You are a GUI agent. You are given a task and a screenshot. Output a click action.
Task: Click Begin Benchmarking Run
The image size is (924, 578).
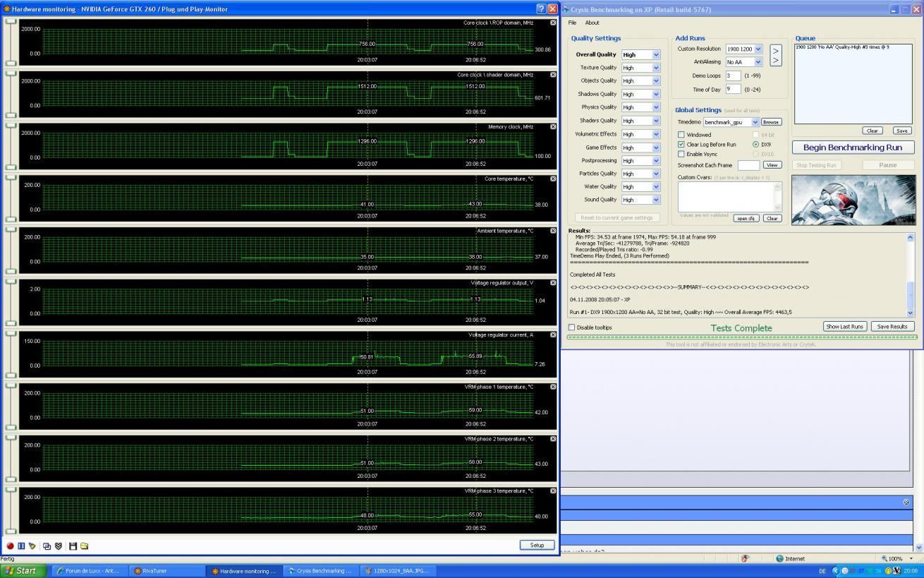coord(853,147)
